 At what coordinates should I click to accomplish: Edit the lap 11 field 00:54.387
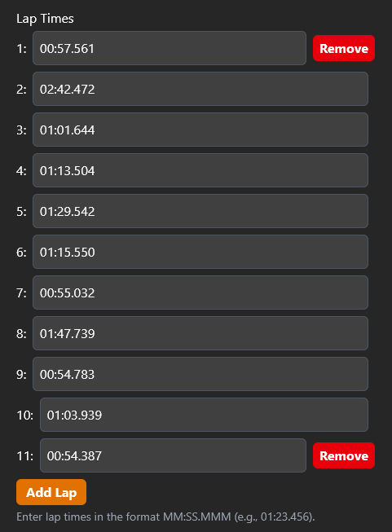(173, 455)
